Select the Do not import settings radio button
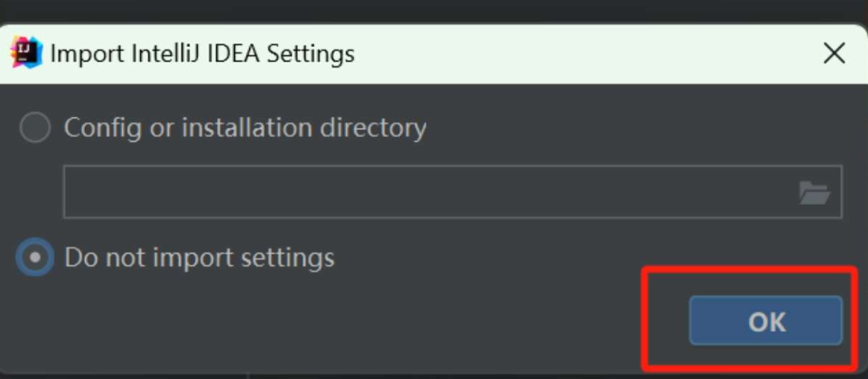Image resolution: width=868 pixels, height=379 pixels. [x=35, y=258]
